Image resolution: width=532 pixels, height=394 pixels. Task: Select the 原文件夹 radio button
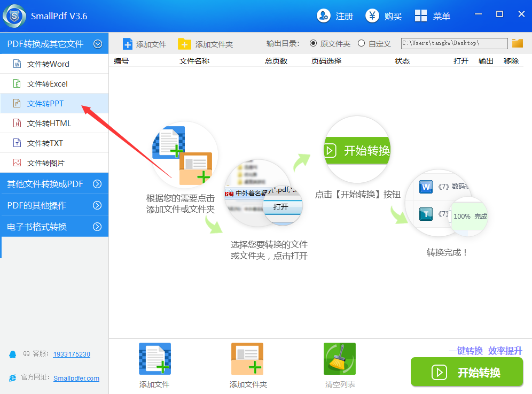point(313,43)
